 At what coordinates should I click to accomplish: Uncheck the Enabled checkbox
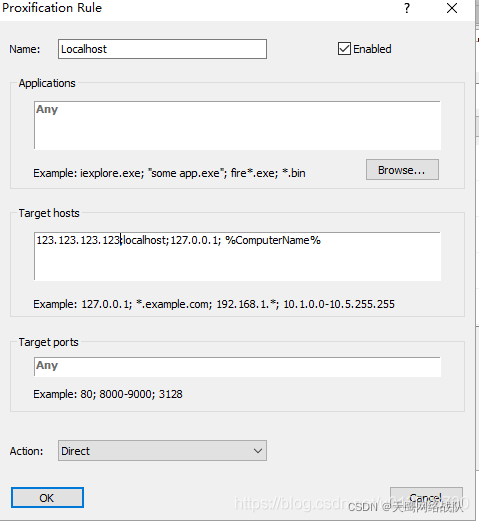[344, 49]
